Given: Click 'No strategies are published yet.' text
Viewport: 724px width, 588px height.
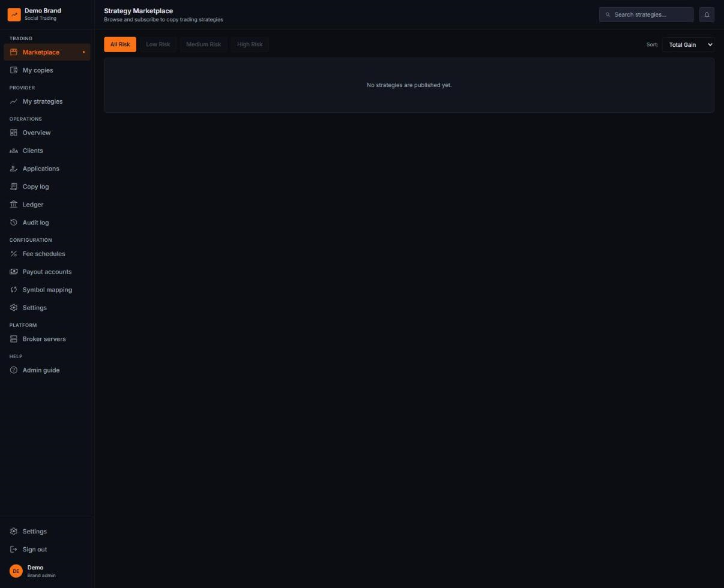Looking at the screenshot, I should tap(409, 85).
